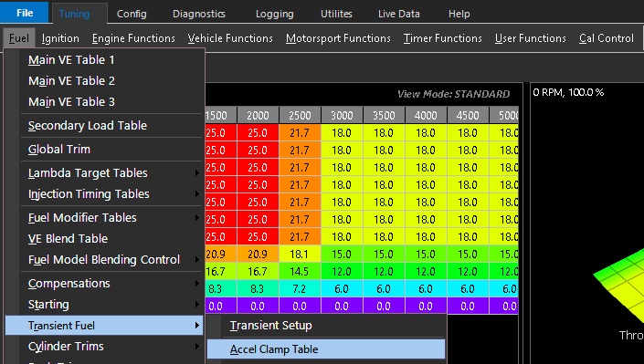Open VE Blend Table
Viewport: 644px width, 364px height.
pos(104,239)
